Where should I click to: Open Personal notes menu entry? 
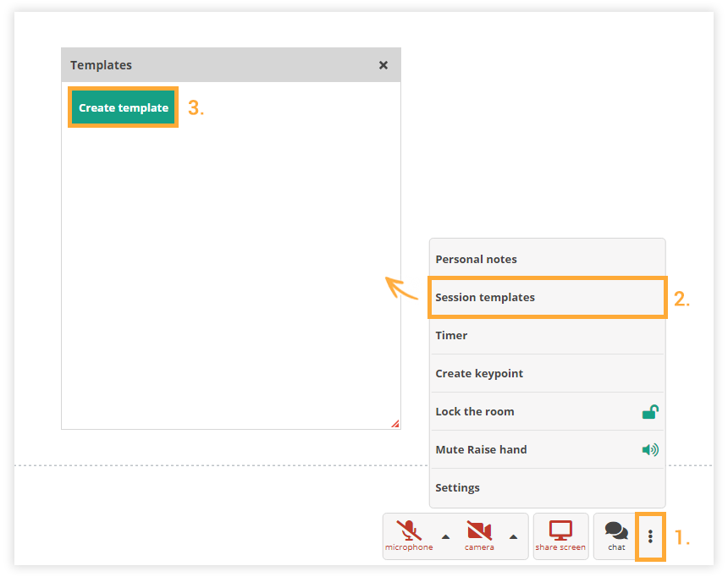pyautogui.click(x=548, y=259)
